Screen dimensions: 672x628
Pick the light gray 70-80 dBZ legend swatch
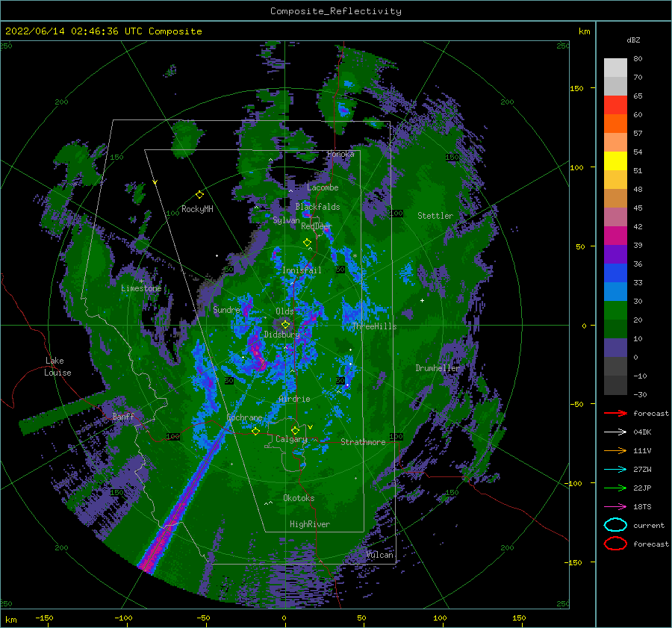point(615,68)
